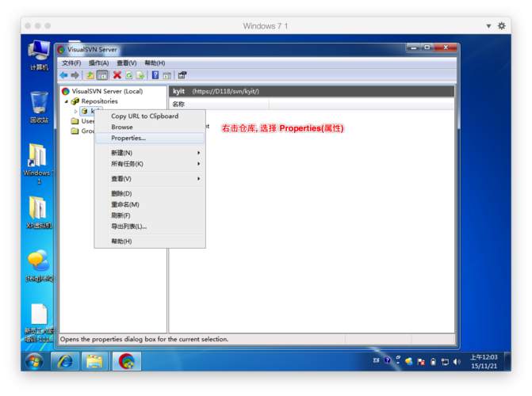This screenshot has width=532, height=396.
Task: Click the Forward arrow in VisualSVN toolbar
Action: pos(75,75)
